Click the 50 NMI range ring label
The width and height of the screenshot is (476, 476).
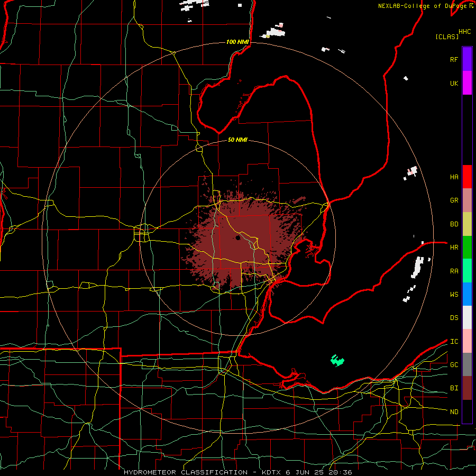[237, 140]
